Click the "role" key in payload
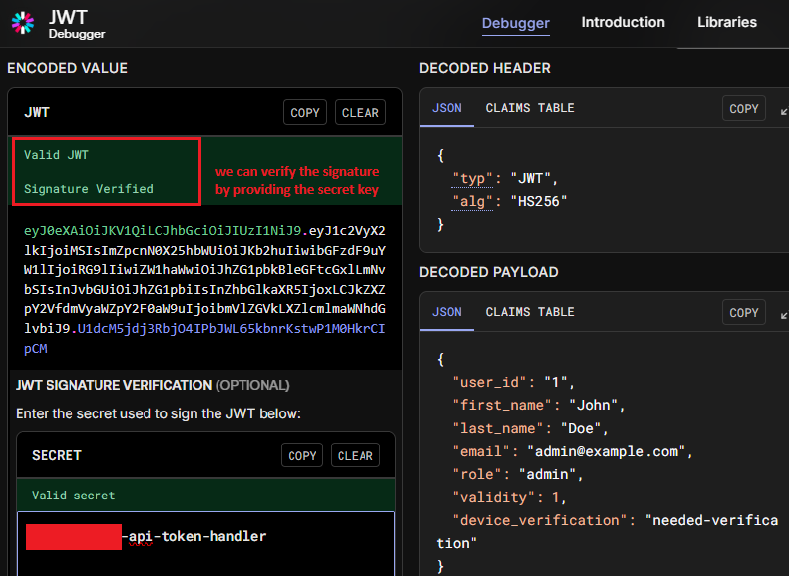 477,474
